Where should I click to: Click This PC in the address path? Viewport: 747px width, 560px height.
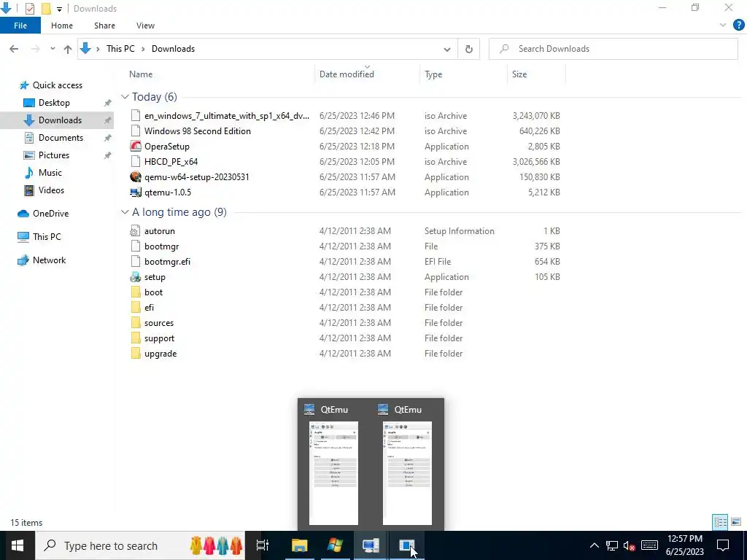[x=120, y=49]
